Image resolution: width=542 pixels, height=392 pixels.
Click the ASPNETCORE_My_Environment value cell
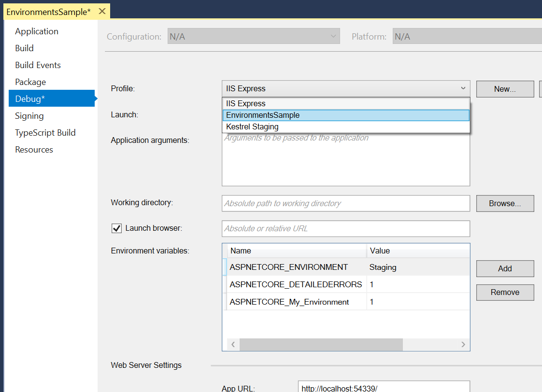click(x=418, y=302)
